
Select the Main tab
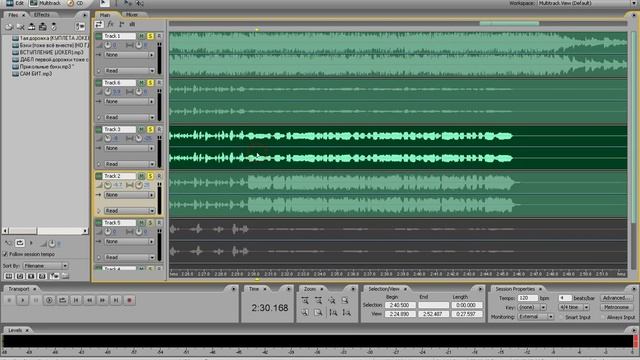coord(105,15)
